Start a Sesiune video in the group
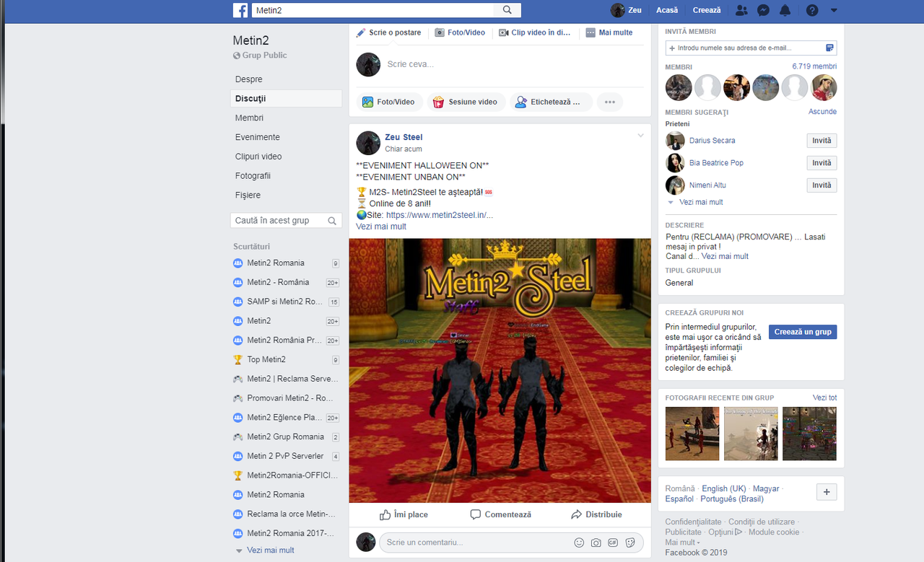Image resolution: width=924 pixels, height=562 pixels. pos(466,102)
